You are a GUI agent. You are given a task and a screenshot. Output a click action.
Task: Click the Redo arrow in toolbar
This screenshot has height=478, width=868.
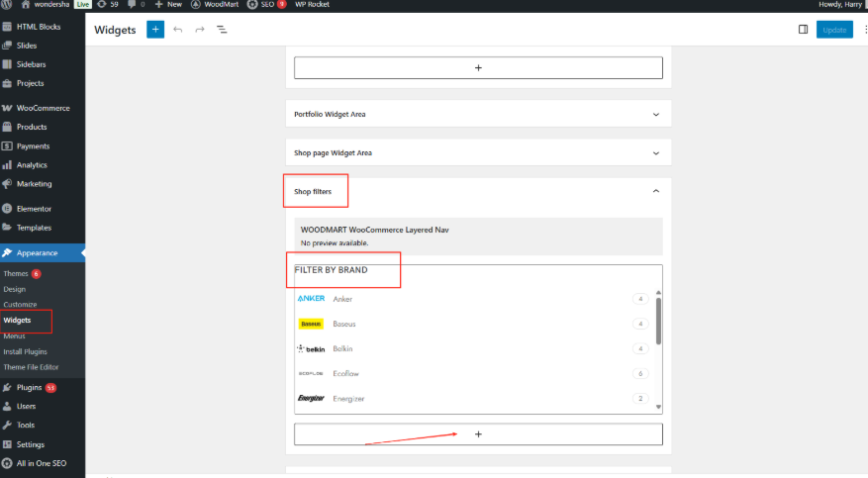click(x=200, y=30)
